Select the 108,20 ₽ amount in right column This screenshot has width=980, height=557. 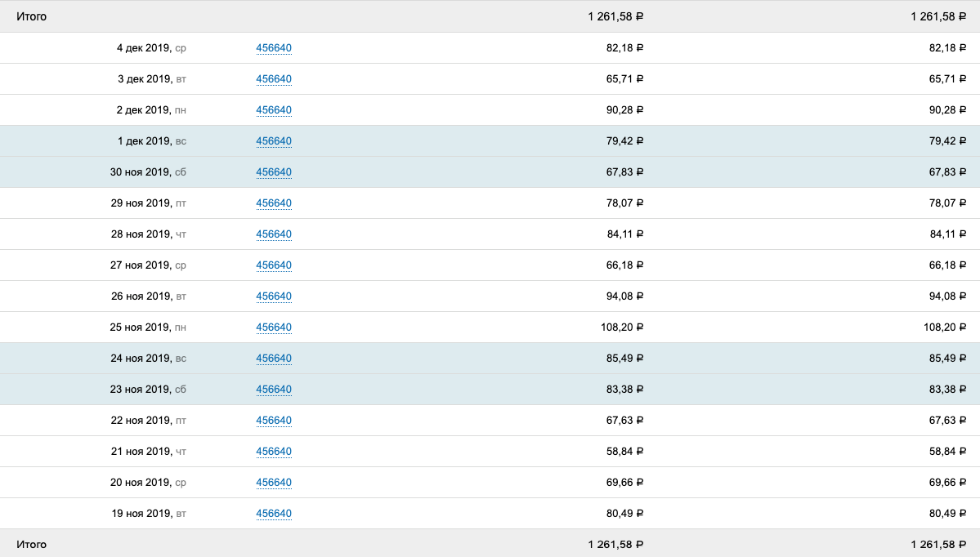pos(945,328)
